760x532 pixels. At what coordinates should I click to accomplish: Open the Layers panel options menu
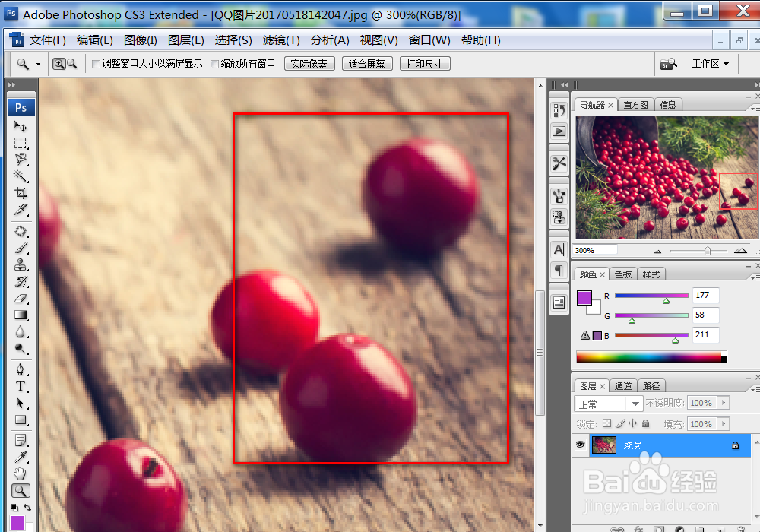(755, 389)
